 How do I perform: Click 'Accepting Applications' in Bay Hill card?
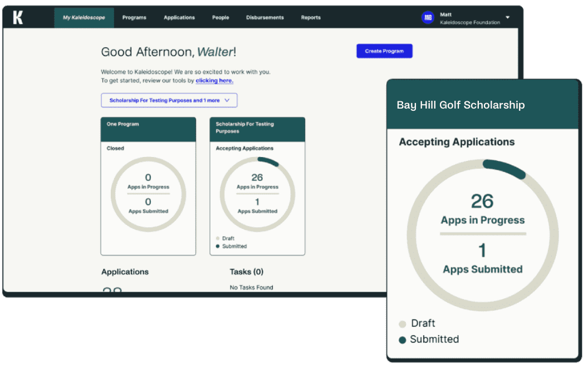coord(457,142)
